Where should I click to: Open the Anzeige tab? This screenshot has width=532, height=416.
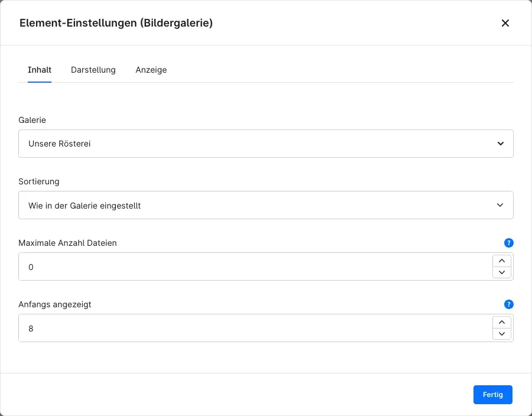click(151, 70)
